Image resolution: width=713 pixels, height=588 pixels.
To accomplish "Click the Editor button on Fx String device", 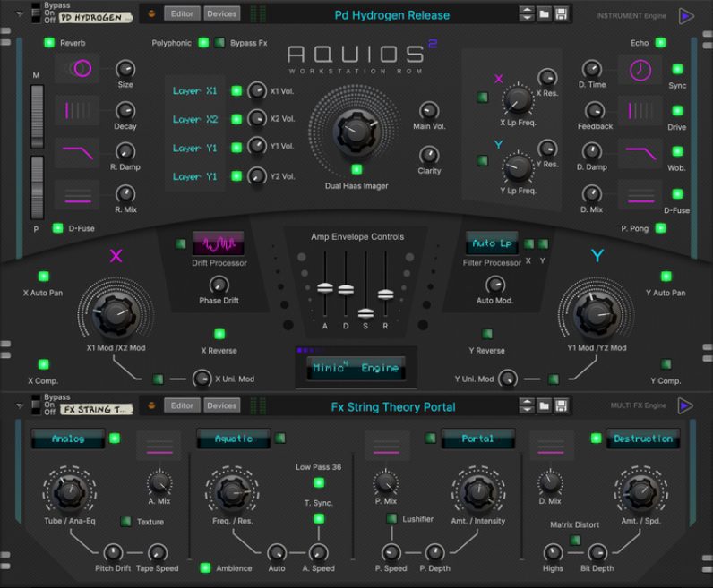I will tap(182, 405).
